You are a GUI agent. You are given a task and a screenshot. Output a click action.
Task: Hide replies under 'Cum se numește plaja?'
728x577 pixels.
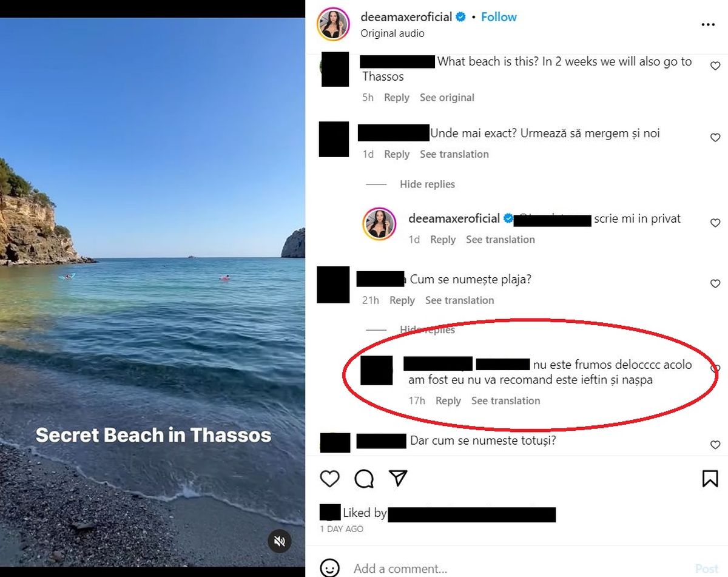(x=427, y=330)
